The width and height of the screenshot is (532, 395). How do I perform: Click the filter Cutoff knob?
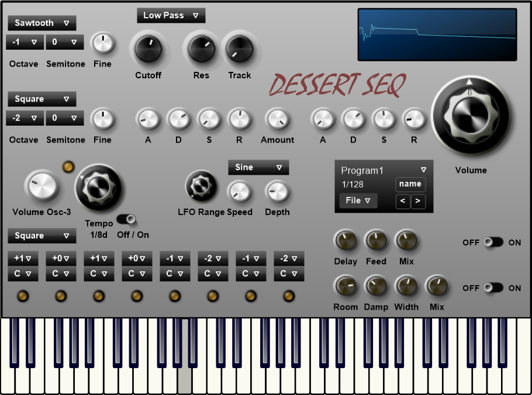pyautogui.click(x=148, y=49)
